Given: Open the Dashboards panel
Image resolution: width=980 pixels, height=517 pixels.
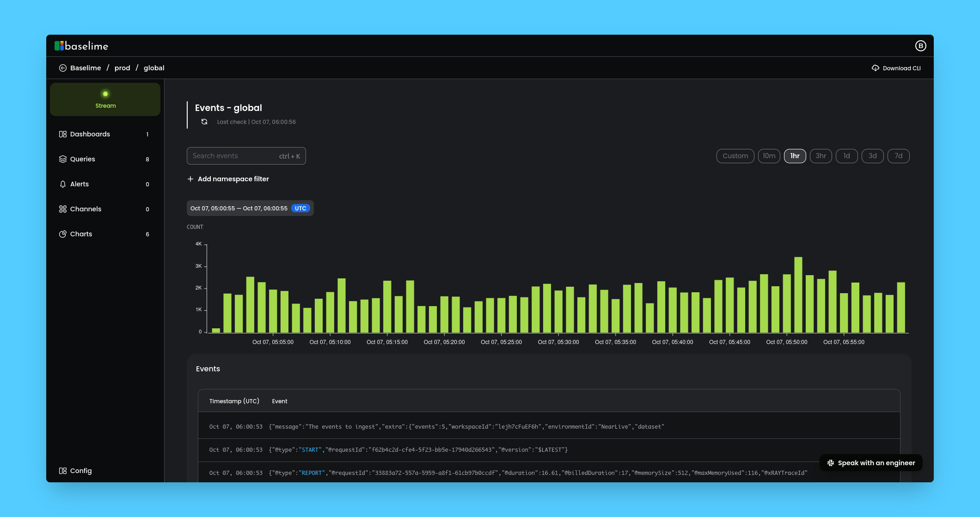Looking at the screenshot, I should [x=90, y=134].
